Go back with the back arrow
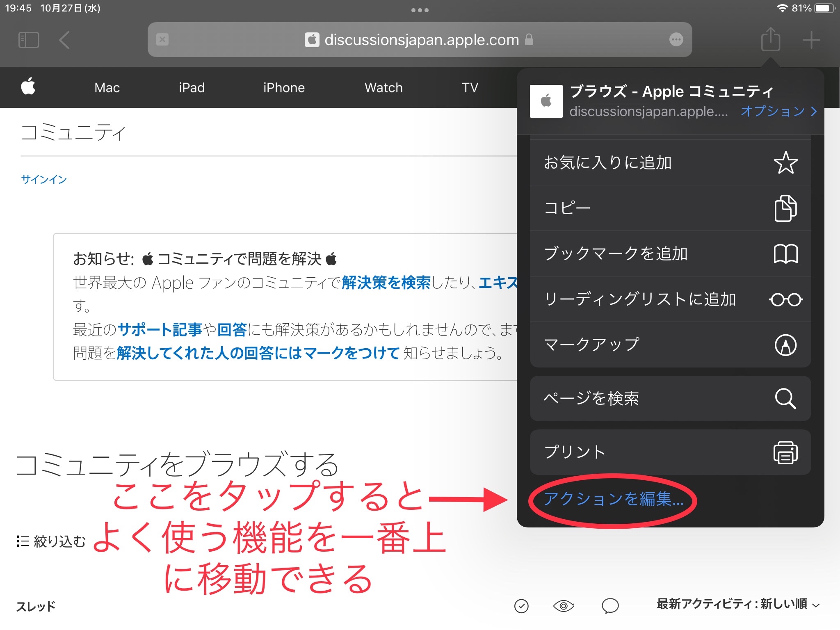The image size is (840, 630). 64,40
